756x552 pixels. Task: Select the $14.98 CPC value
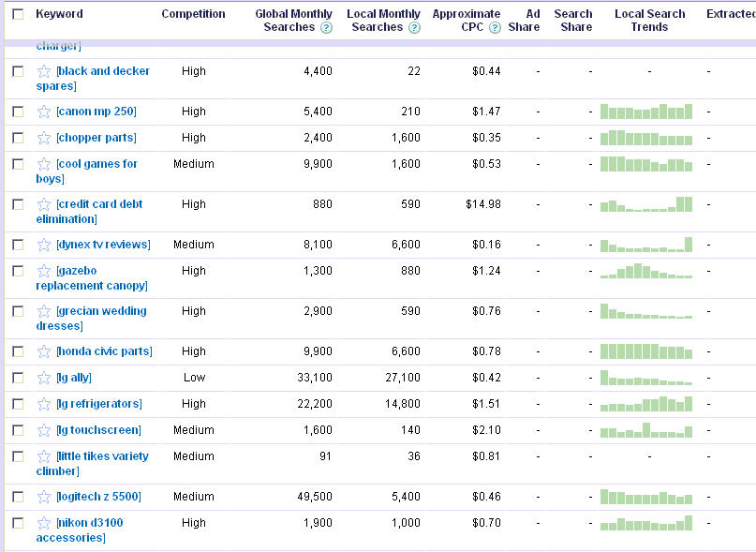tap(483, 204)
